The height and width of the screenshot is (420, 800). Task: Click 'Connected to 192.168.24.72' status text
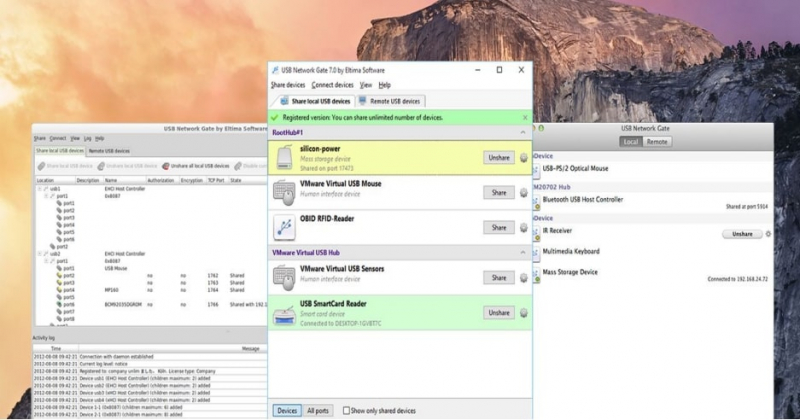[737, 279]
